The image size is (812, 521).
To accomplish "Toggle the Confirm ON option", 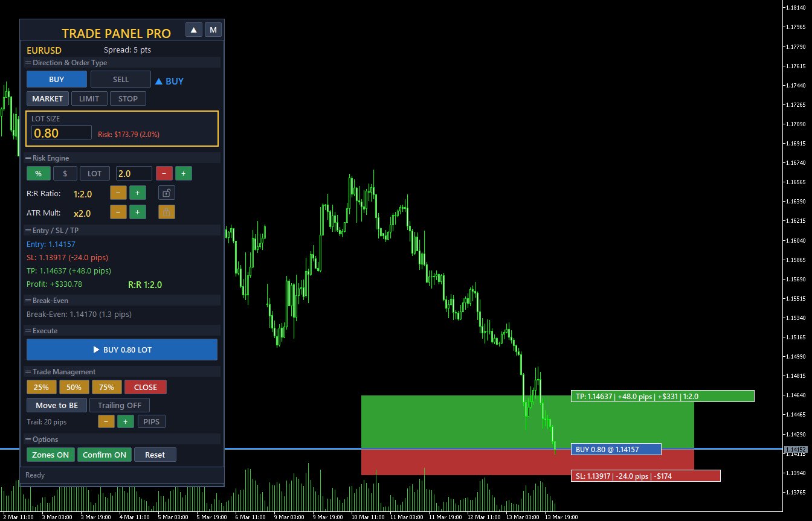I will click(x=104, y=455).
